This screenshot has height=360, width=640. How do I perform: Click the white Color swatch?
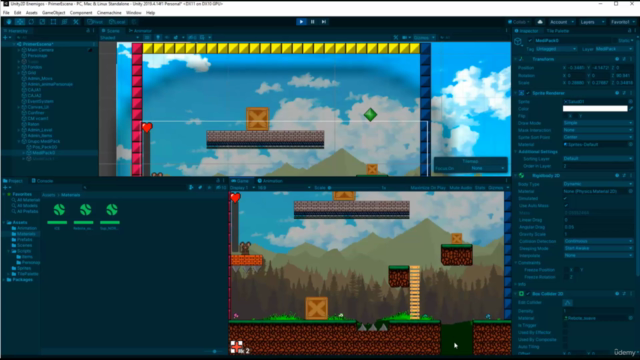click(595, 109)
